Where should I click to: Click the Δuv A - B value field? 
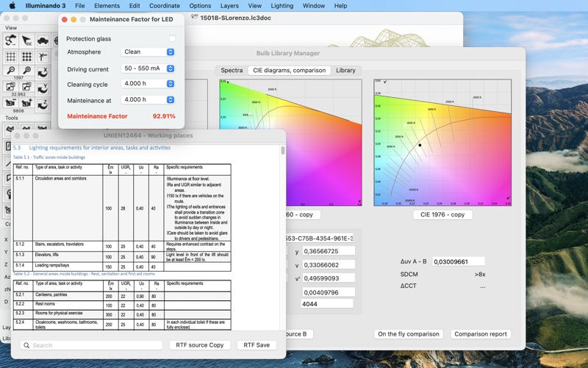pyautogui.click(x=458, y=261)
